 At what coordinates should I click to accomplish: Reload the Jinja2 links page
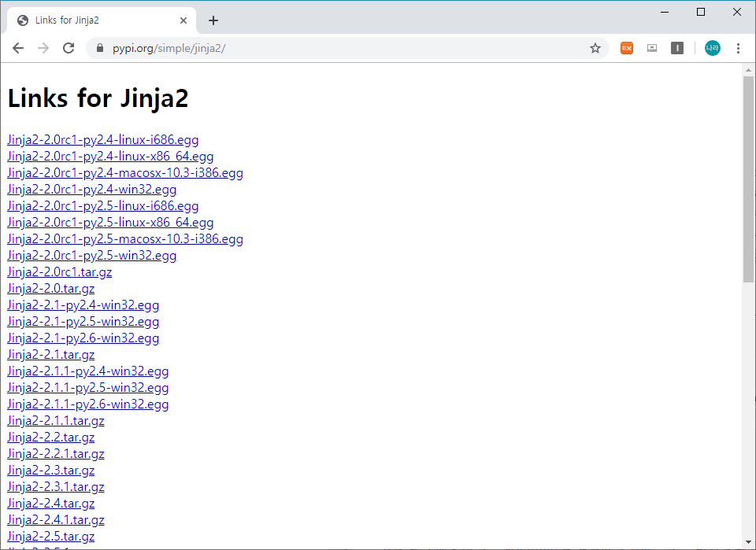(69, 48)
